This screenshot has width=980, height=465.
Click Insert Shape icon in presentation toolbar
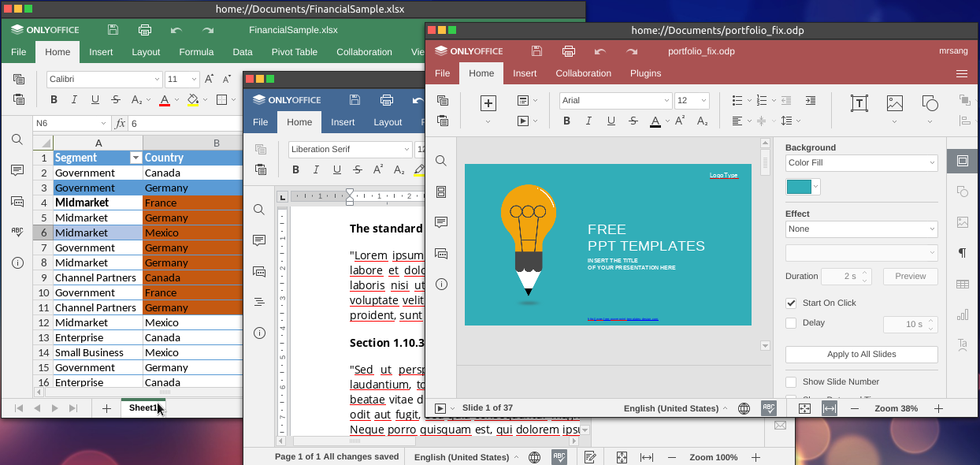[930, 103]
